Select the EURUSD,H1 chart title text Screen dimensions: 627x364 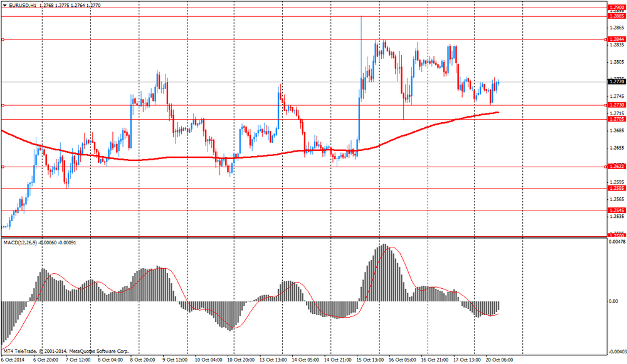point(22,6)
